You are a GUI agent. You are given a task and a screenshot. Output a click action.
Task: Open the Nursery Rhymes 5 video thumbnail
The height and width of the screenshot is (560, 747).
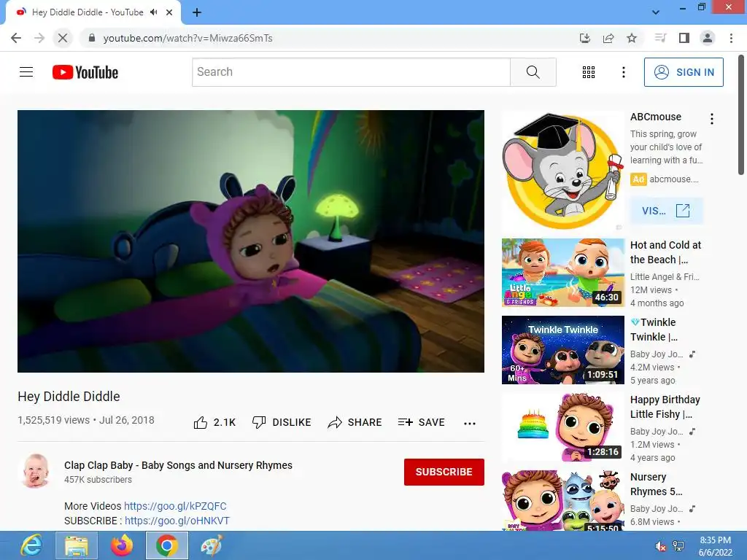[562, 500]
